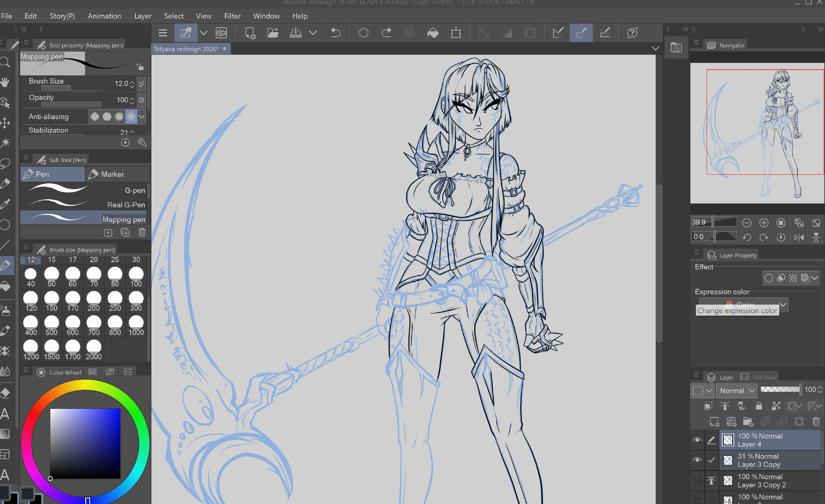Click the Redo arrow in command bar
The width and height of the screenshot is (825, 504).
click(x=387, y=33)
